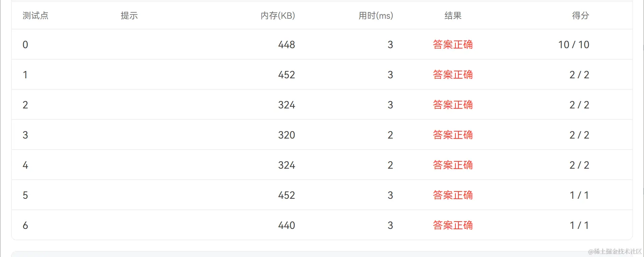Image resolution: width=644 pixels, height=257 pixels.
Task: Select test point number 2 in first column
Action: point(25,105)
